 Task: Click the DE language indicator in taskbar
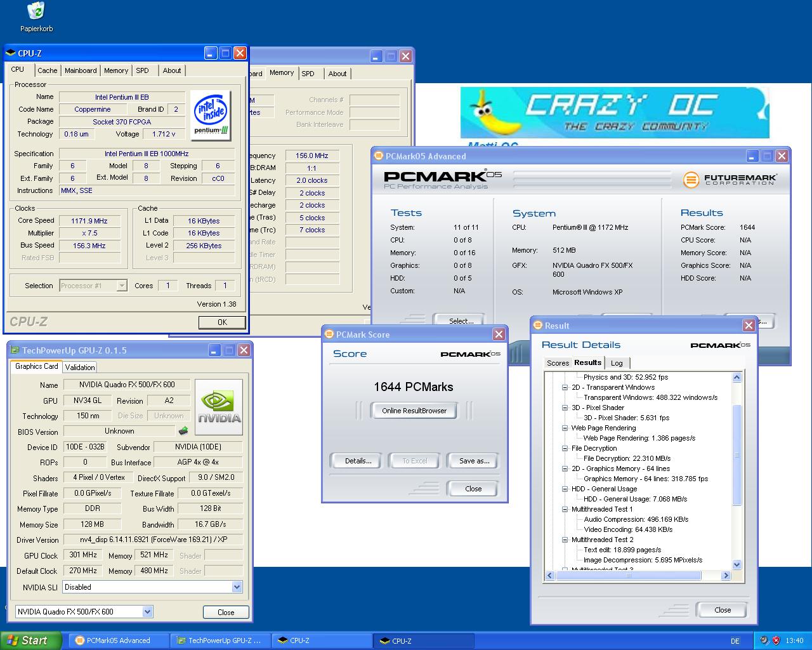(735, 641)
